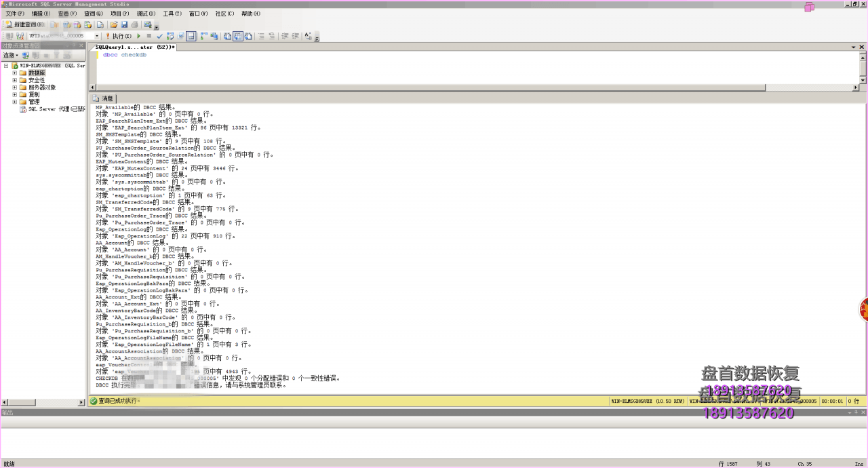Expand the 管理 folder node
Viewport: 868px width, 468px height.
point(14,101)
